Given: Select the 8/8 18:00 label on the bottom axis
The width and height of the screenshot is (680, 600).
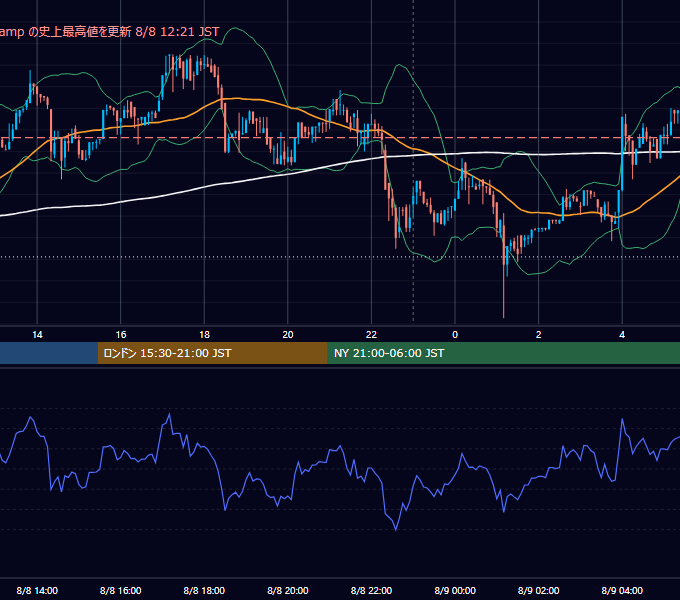Looking at the screenshot, I should tap(204, 590).
